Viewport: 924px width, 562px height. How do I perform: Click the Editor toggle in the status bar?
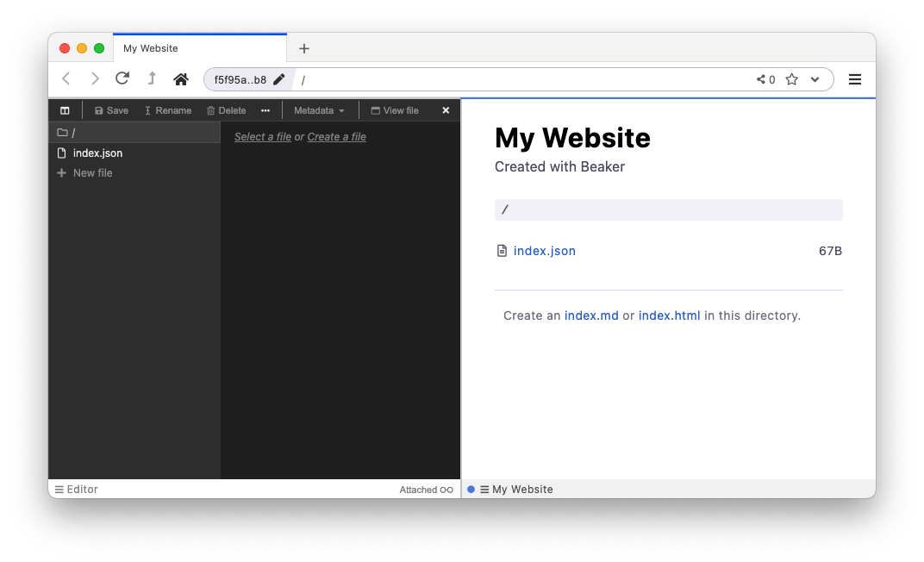(x=76, y=489)
